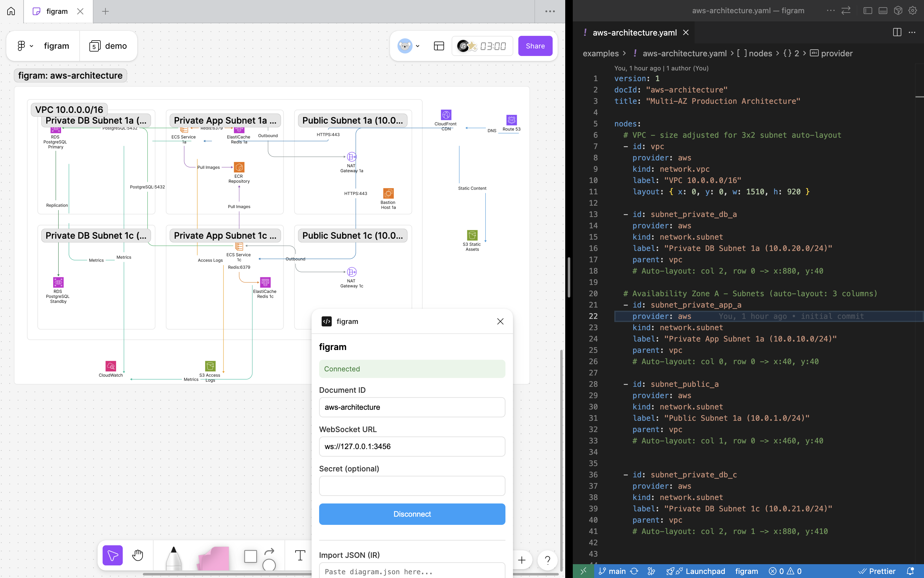Open the VS Code settings gear

pos(913,10)
